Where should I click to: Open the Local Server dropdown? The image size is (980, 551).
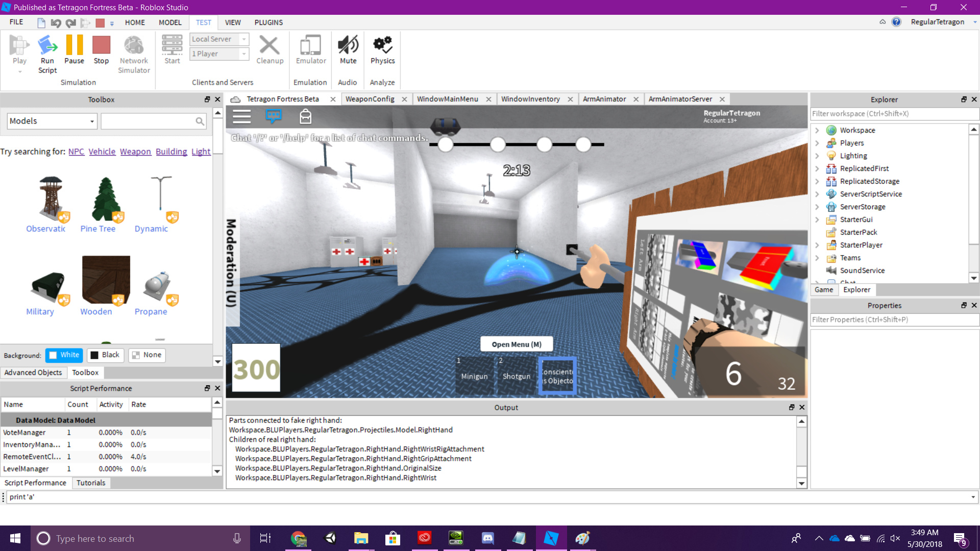tap(244, 39)
